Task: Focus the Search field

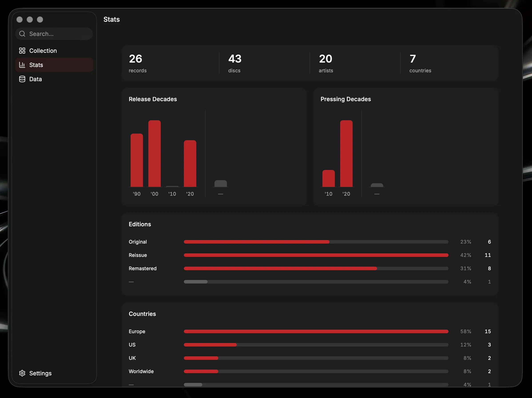Action: (x=54, y=34)
